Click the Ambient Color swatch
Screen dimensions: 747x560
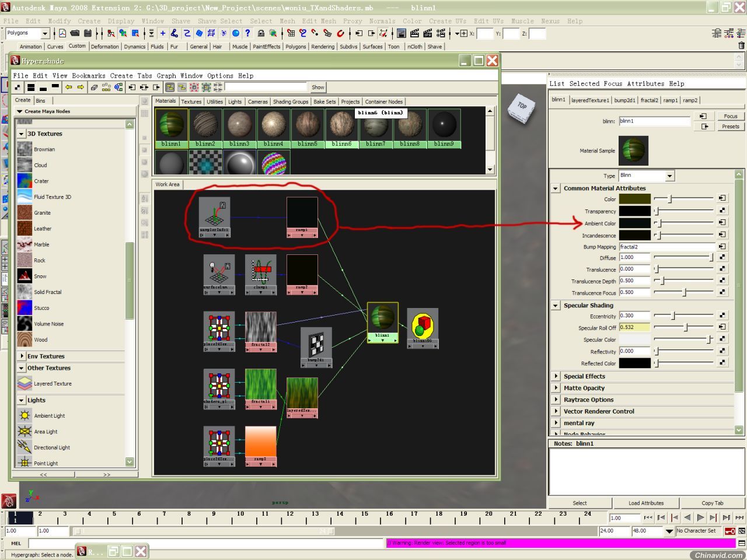pos(634,223)
